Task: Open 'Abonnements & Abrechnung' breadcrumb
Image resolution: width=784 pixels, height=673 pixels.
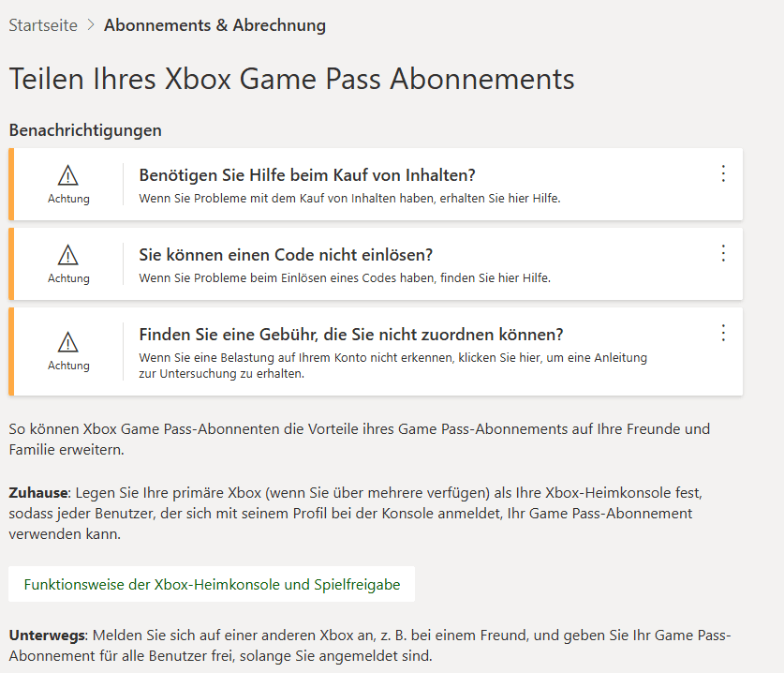Action: (x=214, y=25)
